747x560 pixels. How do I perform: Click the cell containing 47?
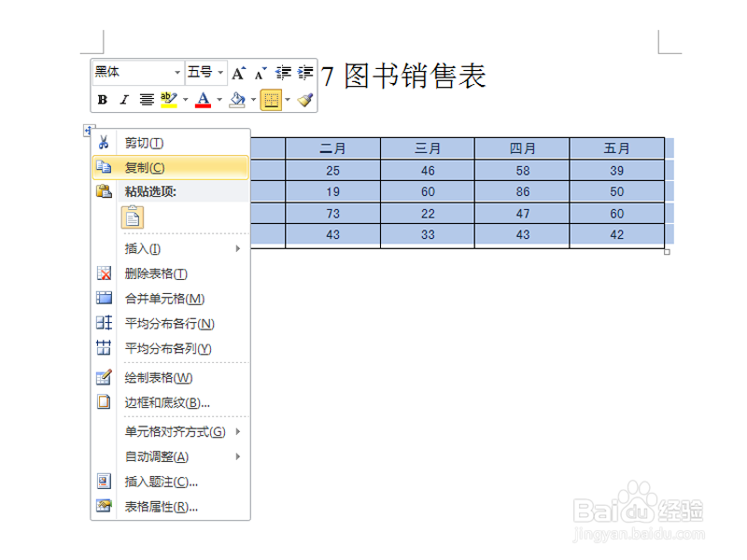pyautogui.click(x=523, y=214)
